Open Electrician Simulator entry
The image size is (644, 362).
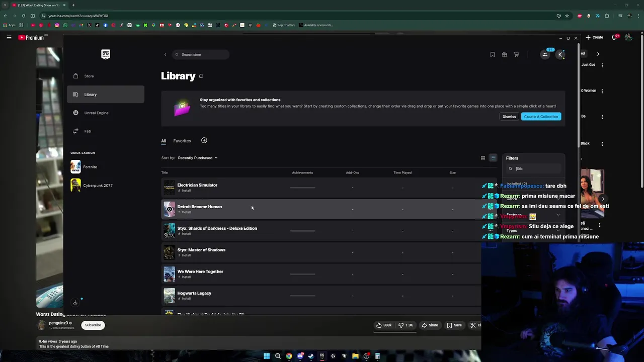coord(197,185)
